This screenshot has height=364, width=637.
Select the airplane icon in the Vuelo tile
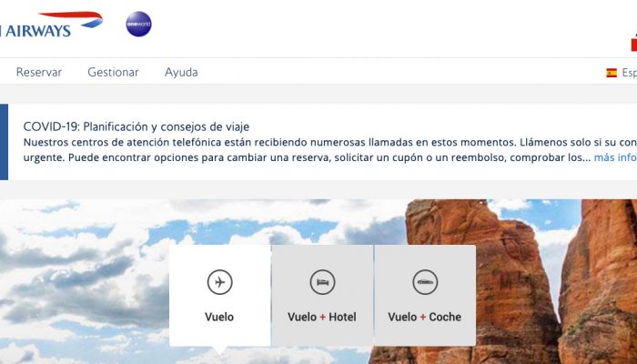tap(219, 282)
